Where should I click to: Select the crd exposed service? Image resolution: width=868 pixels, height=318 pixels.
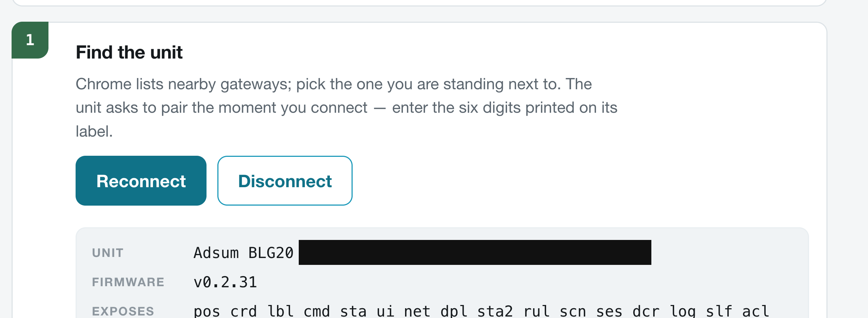pyautogui.click(x=243, y=311)
